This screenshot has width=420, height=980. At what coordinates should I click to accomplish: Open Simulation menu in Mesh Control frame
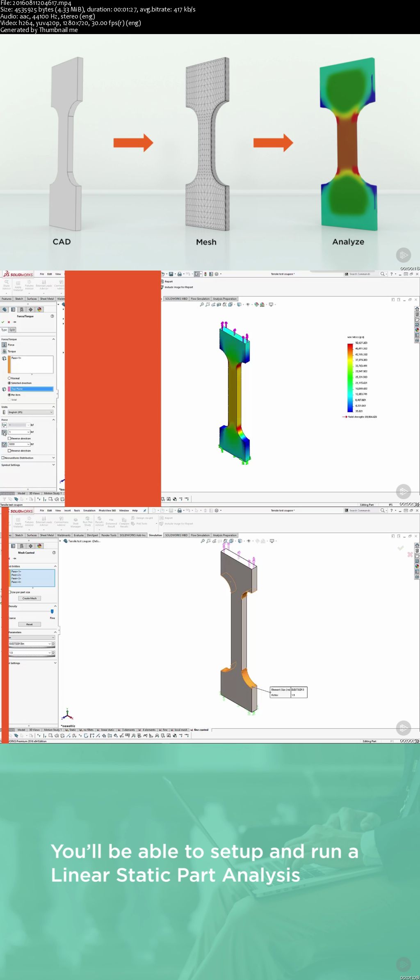[89, 511]
